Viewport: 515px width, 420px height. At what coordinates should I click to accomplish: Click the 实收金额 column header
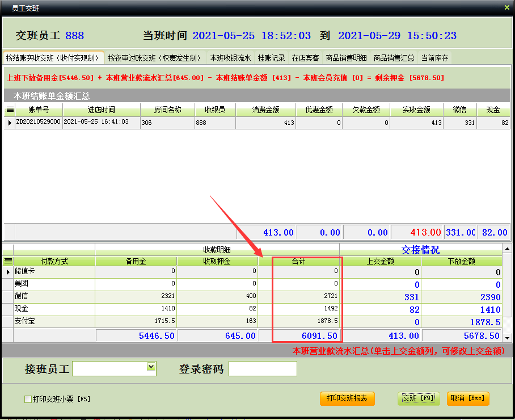(416, 110)
